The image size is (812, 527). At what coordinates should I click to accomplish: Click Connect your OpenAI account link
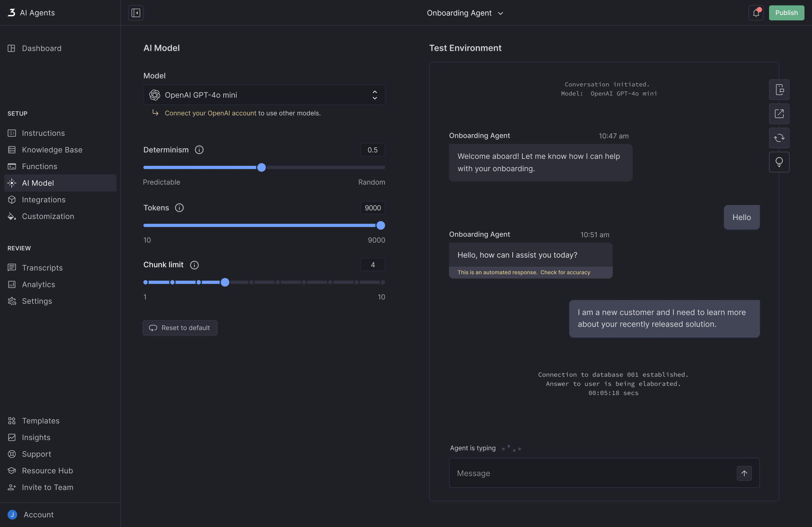tap(211, 113)
